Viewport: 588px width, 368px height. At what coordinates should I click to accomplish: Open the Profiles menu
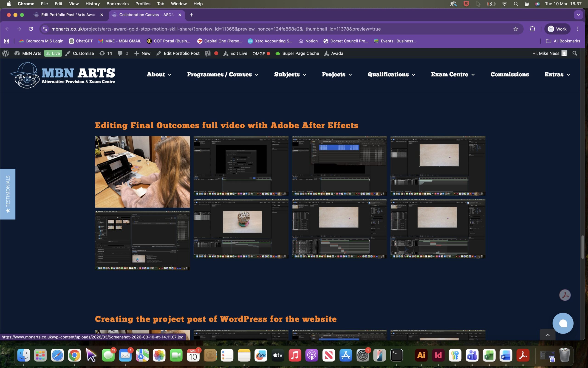click(143, 4)
